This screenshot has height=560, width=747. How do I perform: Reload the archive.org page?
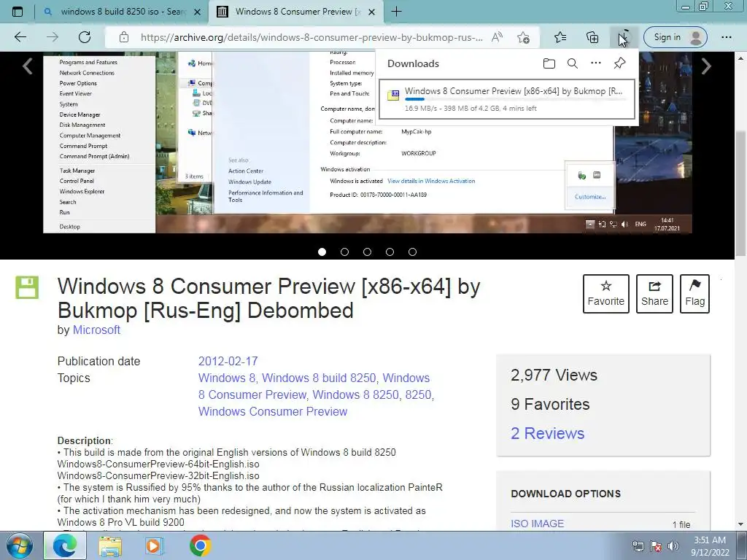coord(85,37)
